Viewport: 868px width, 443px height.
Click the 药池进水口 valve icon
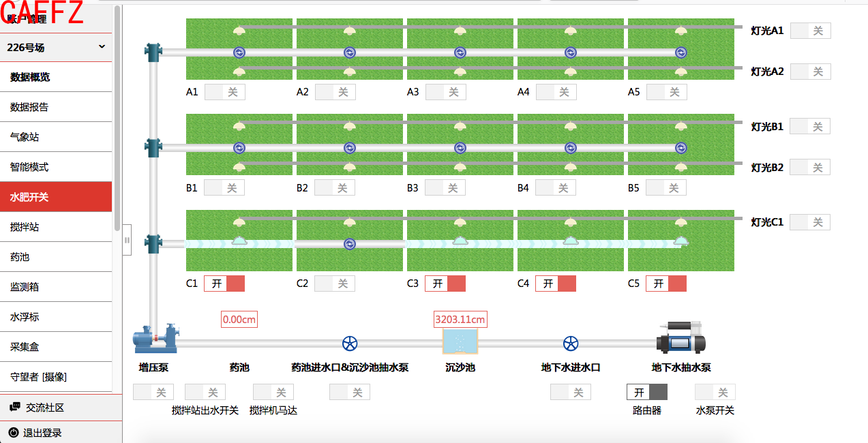click(350, 344)
